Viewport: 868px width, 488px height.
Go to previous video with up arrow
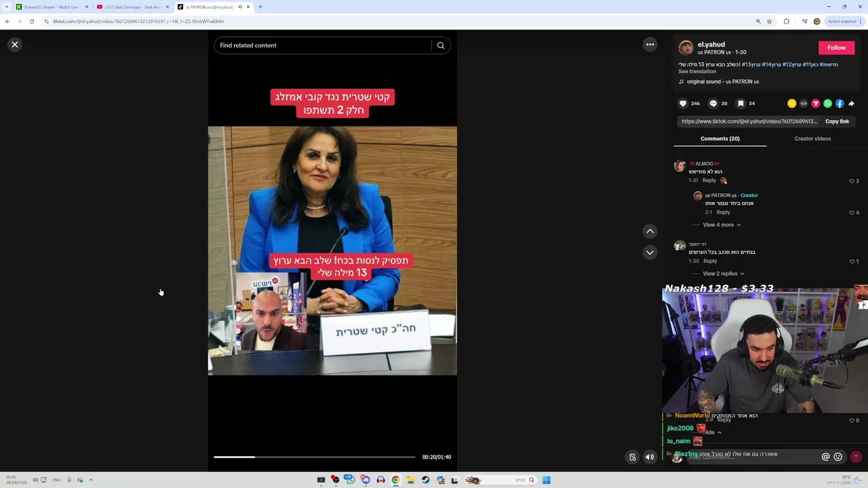tap(650, 231)
